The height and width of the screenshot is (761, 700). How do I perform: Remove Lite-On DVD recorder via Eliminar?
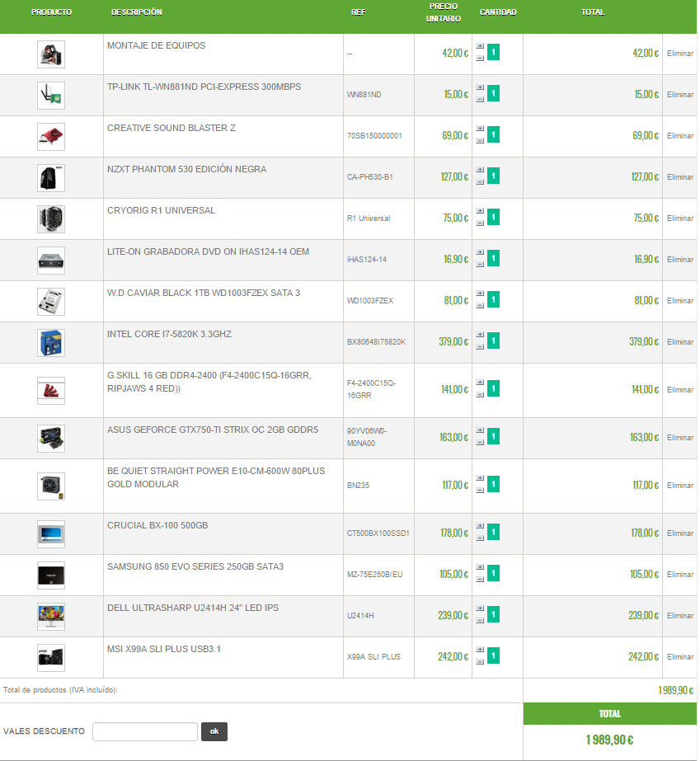(679, 260)
